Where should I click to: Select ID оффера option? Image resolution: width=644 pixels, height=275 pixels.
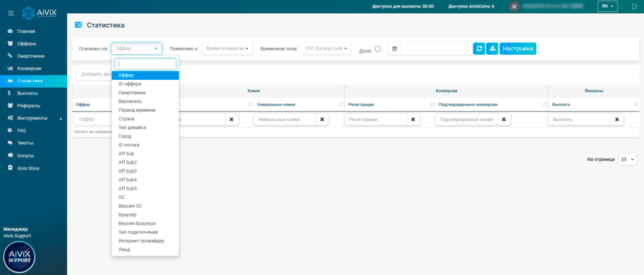[145, 84]
